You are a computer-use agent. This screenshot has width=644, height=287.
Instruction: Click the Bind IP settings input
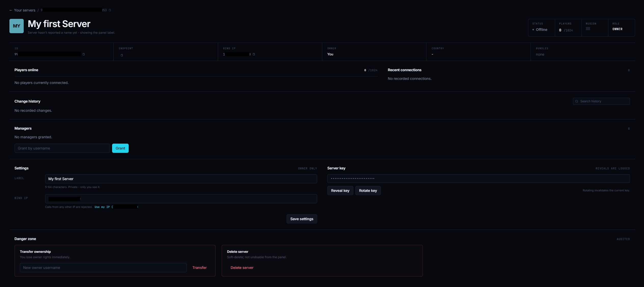click(181, 199)
